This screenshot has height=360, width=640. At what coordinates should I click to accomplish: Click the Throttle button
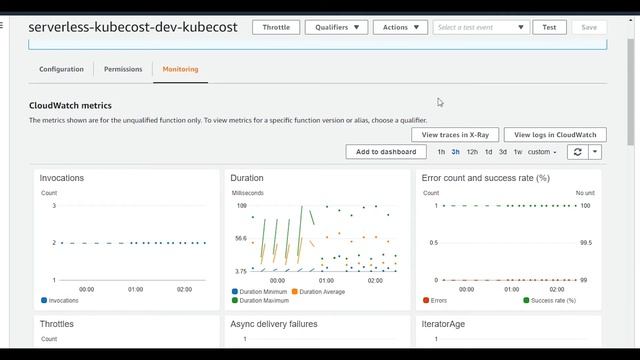[x=276, y=27]
